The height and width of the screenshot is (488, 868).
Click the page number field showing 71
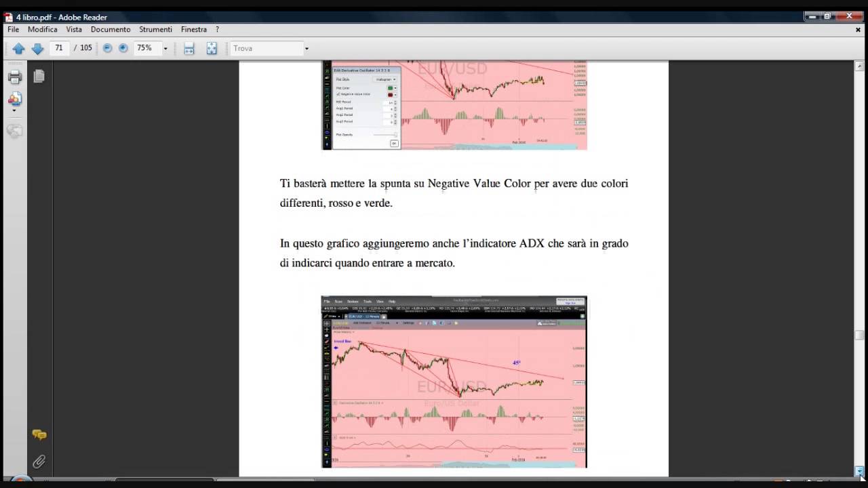(60, 48)
